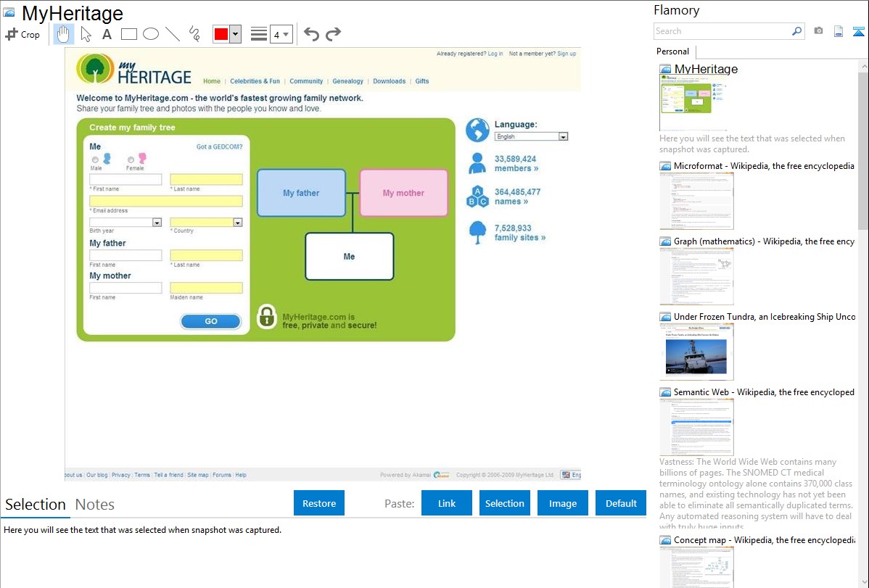Open the color picker dropdown arrow
869x588 pixels.
pos(236,34)
